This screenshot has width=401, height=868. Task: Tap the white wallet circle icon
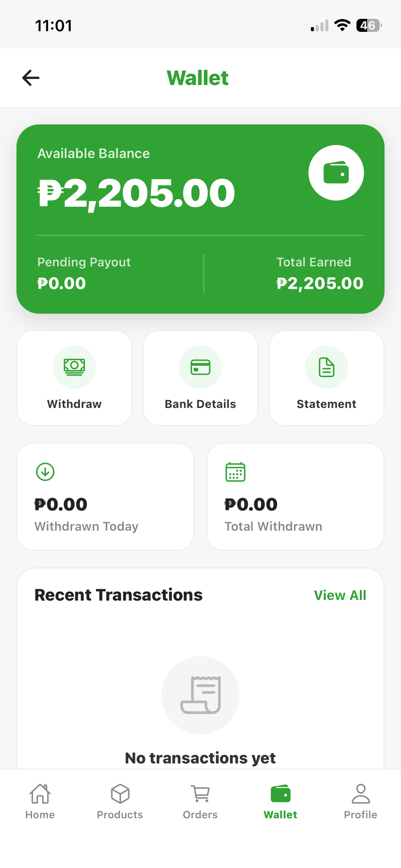point(336,173)
